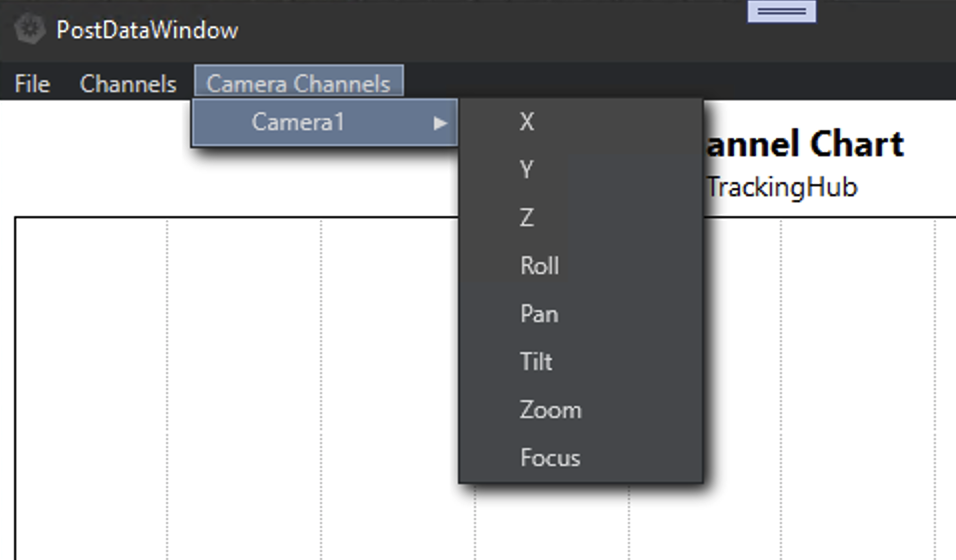956x560 pixels.
Task: Select the Camera1 submenu entry
Action: click(x=298, y=122)
